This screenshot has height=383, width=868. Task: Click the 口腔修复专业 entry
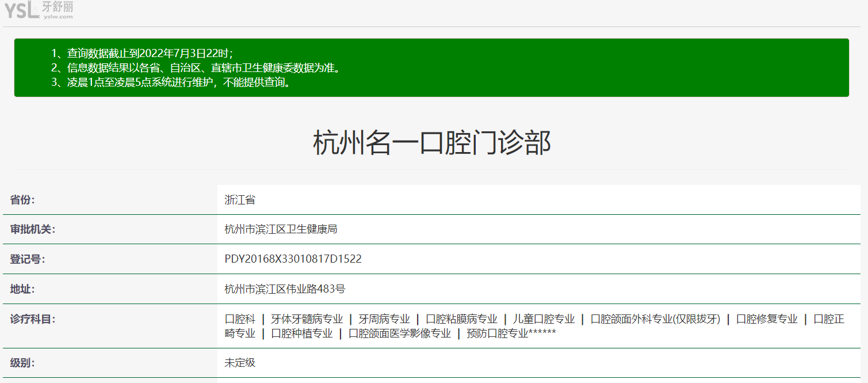click(x=767, y=319)
